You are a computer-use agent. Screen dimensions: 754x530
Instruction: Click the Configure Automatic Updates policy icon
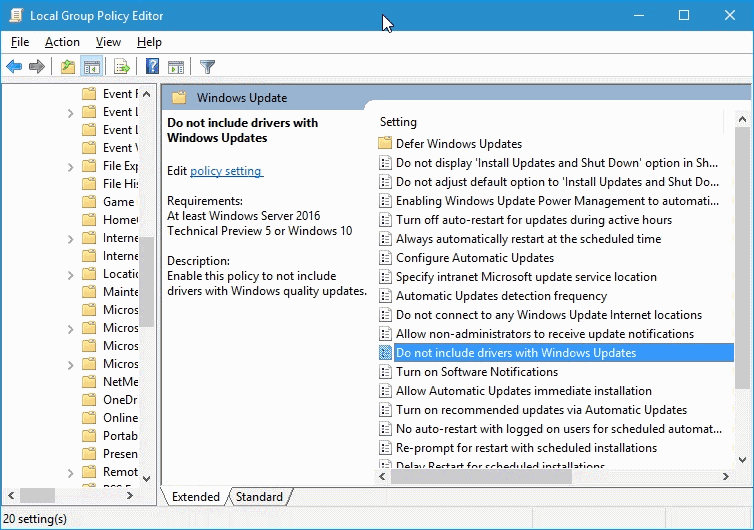pos(385,258)
